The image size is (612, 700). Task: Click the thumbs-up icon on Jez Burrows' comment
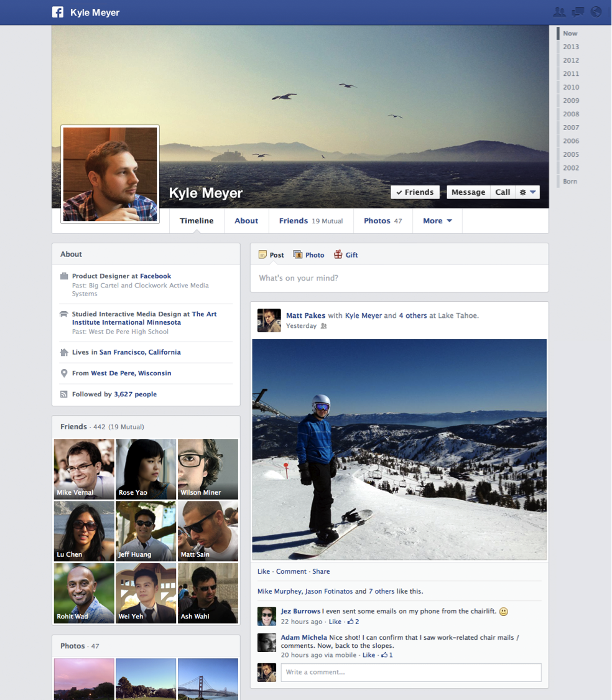pos(351,622)
